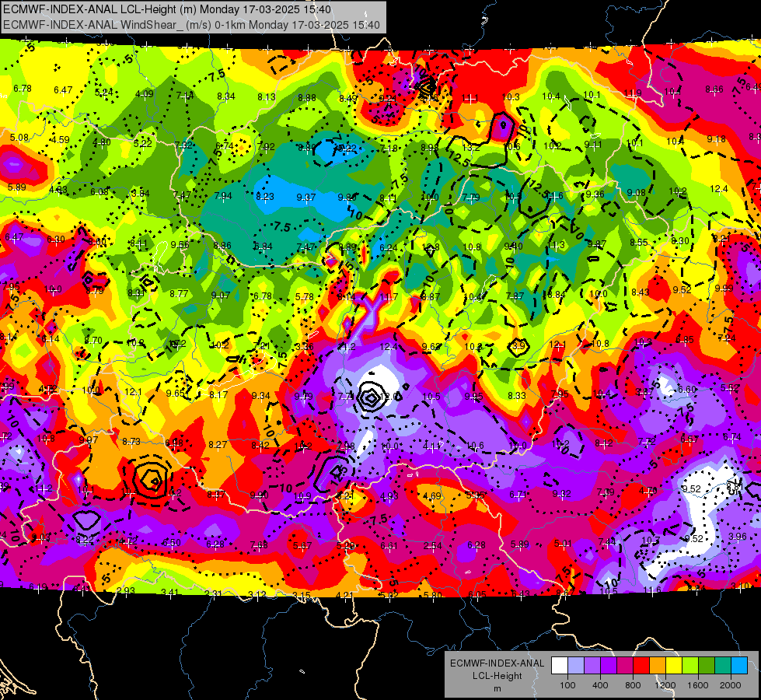
Task: Pick the yellow legend color swatch
Action: 674,665
